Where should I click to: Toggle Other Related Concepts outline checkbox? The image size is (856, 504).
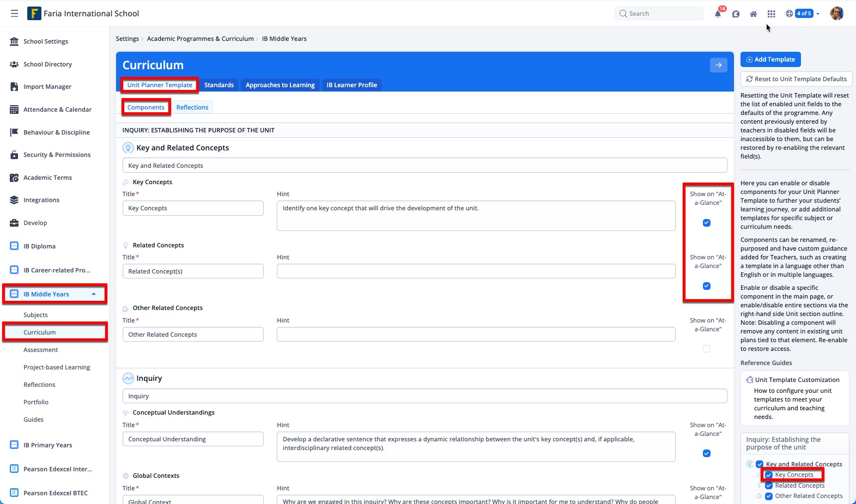769,496
